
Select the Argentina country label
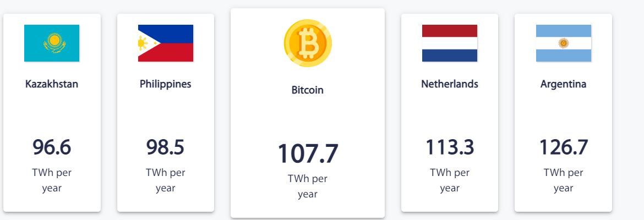coord(563,84)
